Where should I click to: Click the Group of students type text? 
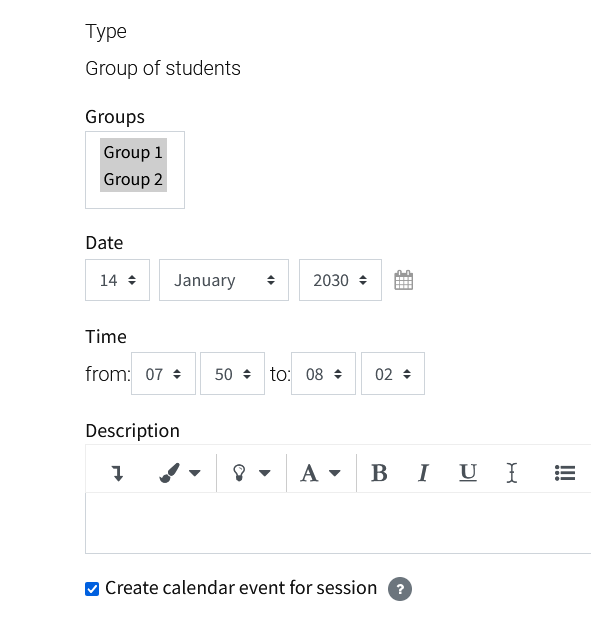point(163,69)
